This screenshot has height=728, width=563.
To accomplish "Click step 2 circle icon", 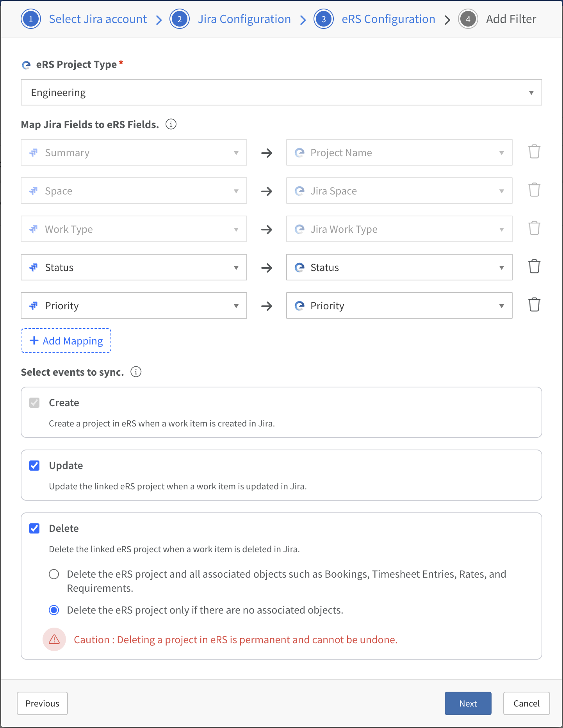I will pos(180,19).
